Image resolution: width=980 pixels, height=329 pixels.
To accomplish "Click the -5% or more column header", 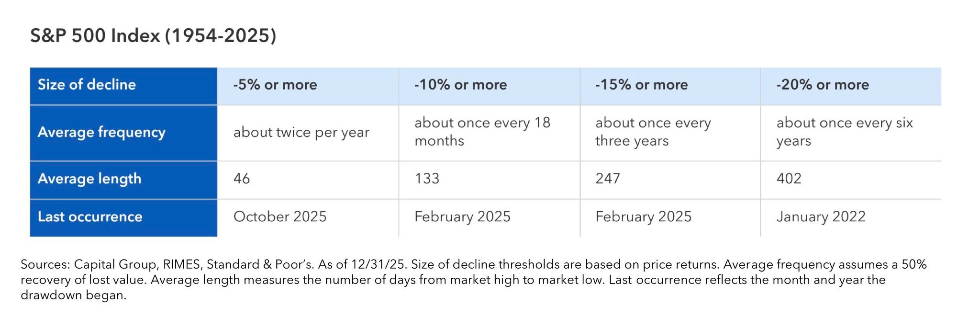I will point(275,85).
